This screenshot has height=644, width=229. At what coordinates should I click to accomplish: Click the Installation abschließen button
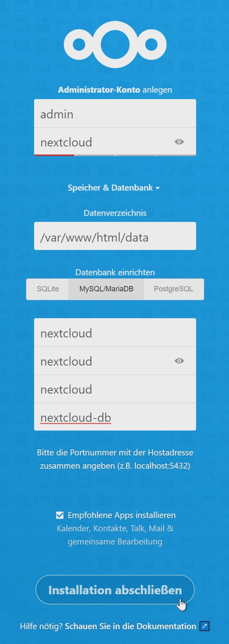(x=115, y=590)
